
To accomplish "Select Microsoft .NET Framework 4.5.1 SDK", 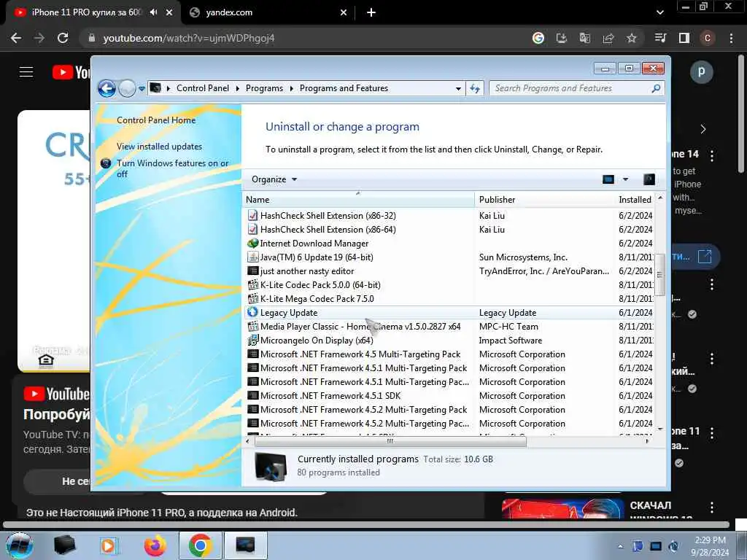I will tap(330, 395).
